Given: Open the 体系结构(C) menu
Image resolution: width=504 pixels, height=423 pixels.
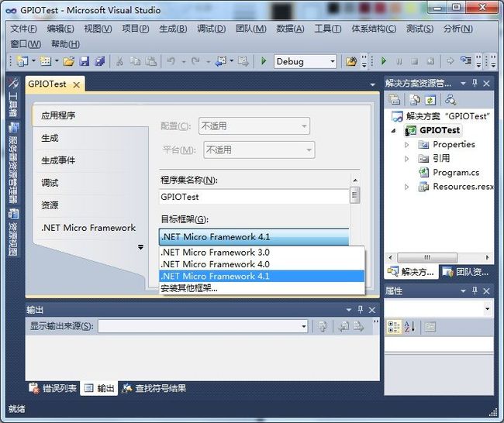Looking at the screenshot, I should (x=374, y=29).
